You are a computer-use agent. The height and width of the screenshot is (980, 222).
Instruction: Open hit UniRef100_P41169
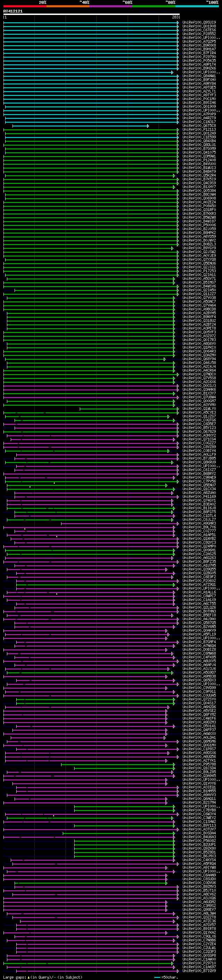(x=199, y=496)
